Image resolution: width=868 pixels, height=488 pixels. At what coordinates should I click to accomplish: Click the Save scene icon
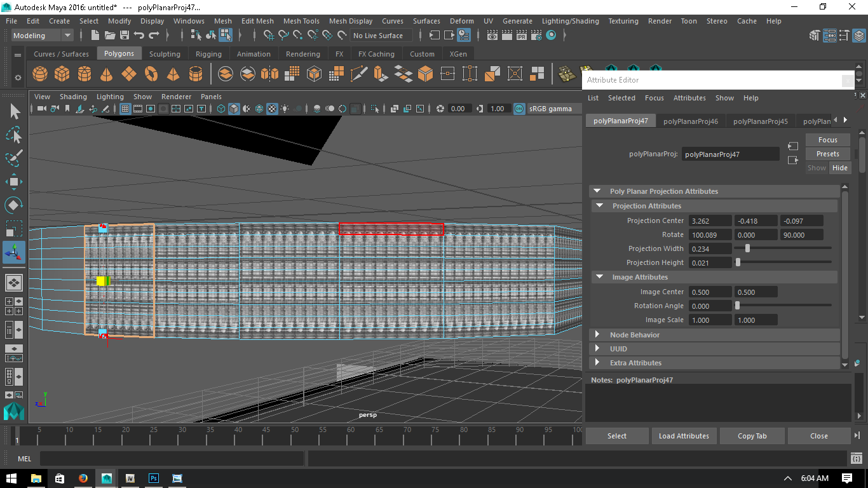125,36
